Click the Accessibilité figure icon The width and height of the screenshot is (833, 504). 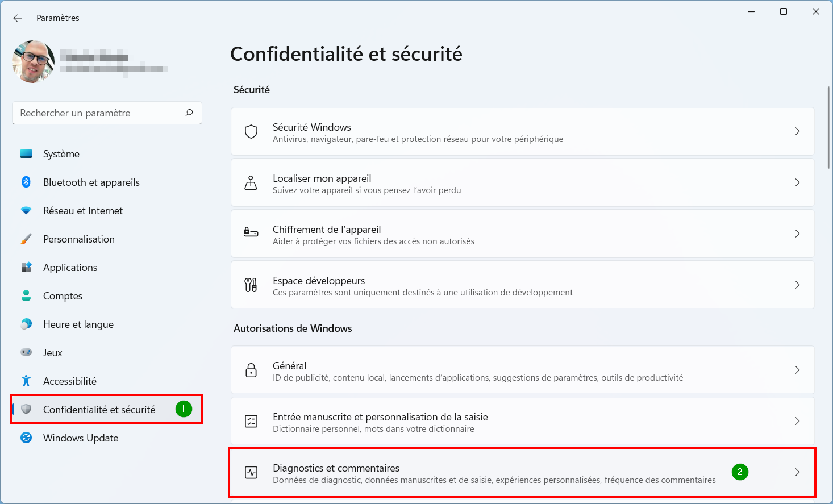tap(26, 381)
